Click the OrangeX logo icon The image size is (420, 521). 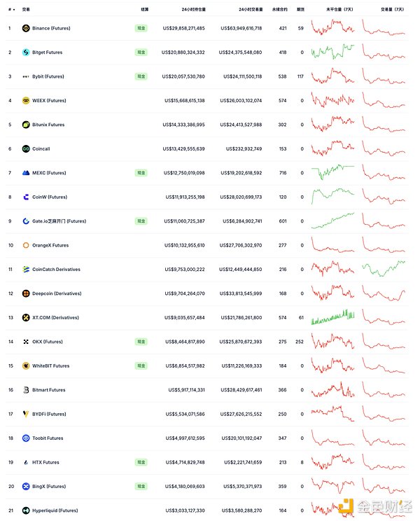click(x=26, y=246)
